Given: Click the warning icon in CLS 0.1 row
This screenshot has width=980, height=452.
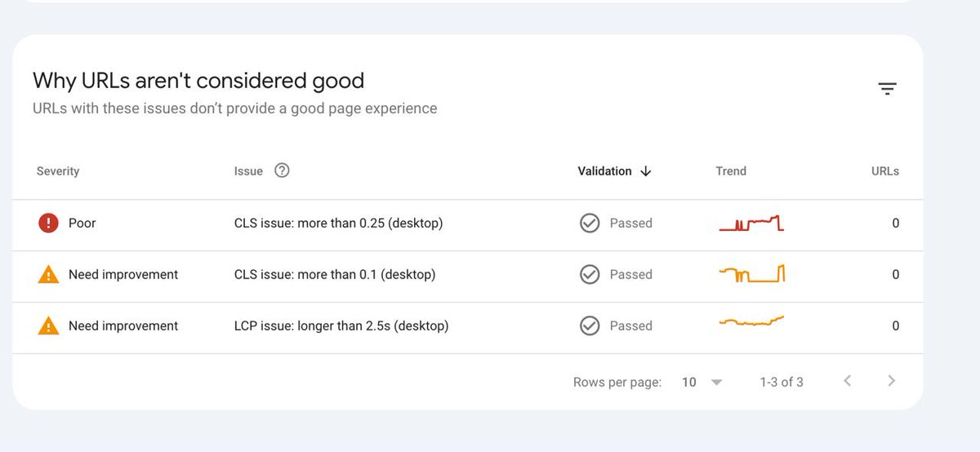Looking at the screenshot, I should click(x=48, y=275).
